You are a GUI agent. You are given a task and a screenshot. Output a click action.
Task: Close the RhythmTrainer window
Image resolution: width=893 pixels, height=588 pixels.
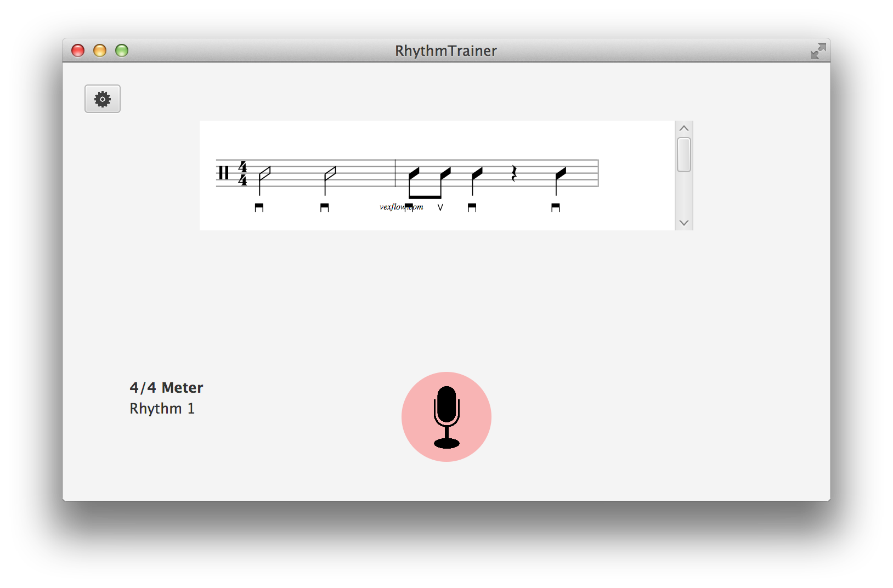point(78,50)
